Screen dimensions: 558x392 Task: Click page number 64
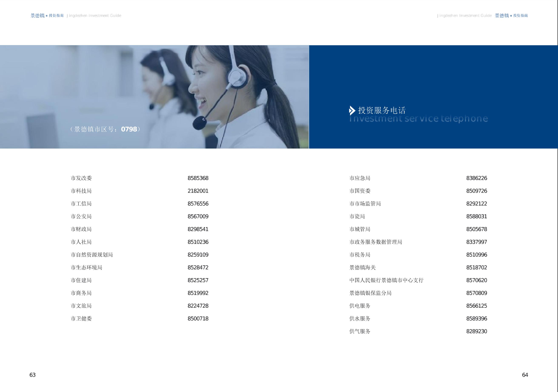coord(525,375)
